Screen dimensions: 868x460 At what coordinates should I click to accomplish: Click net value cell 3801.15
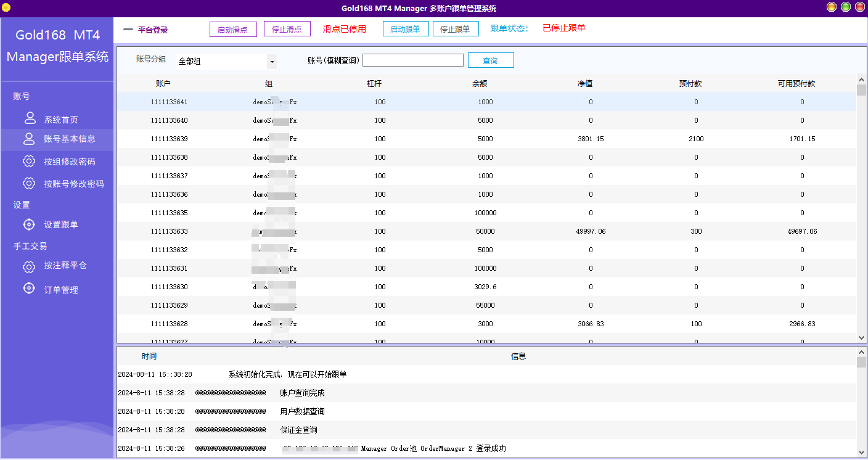591,139
